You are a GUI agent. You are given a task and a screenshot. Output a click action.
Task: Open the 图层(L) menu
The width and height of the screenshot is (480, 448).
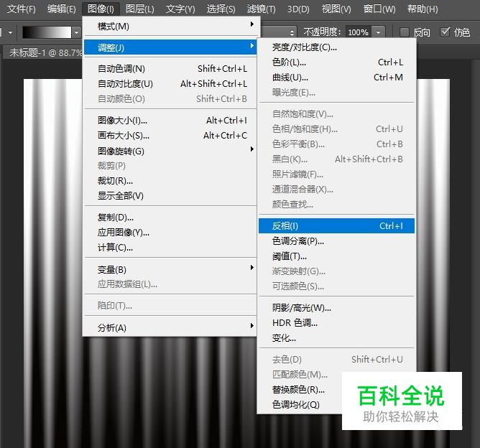point(140,9)
